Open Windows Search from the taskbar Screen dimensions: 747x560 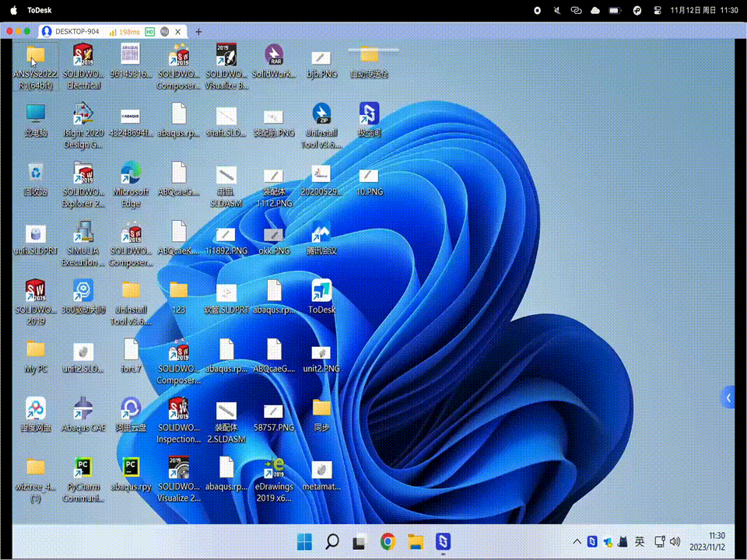point(332,541)
